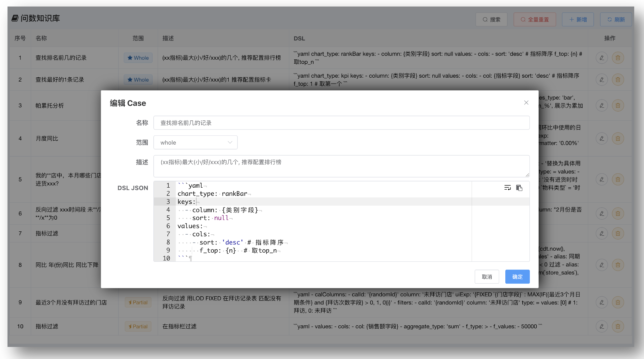Click the 确定 button

click(x=517, y=277)
